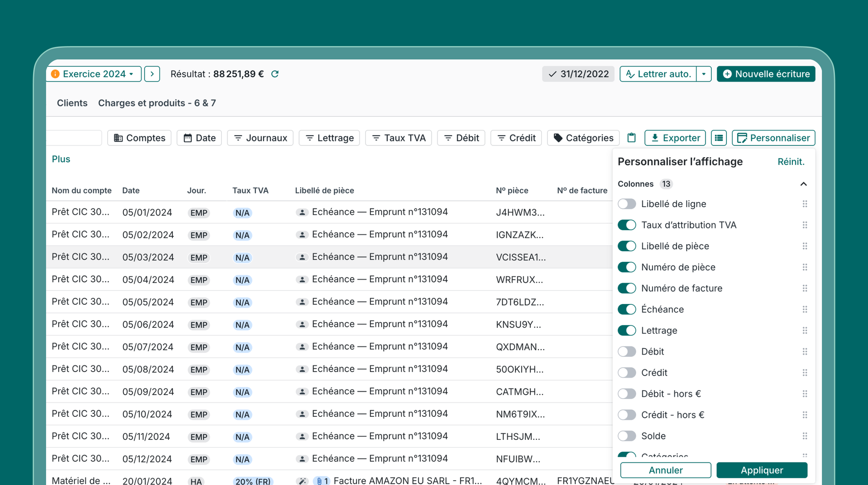Click next exercise arrow button

[x=152, y=74]
